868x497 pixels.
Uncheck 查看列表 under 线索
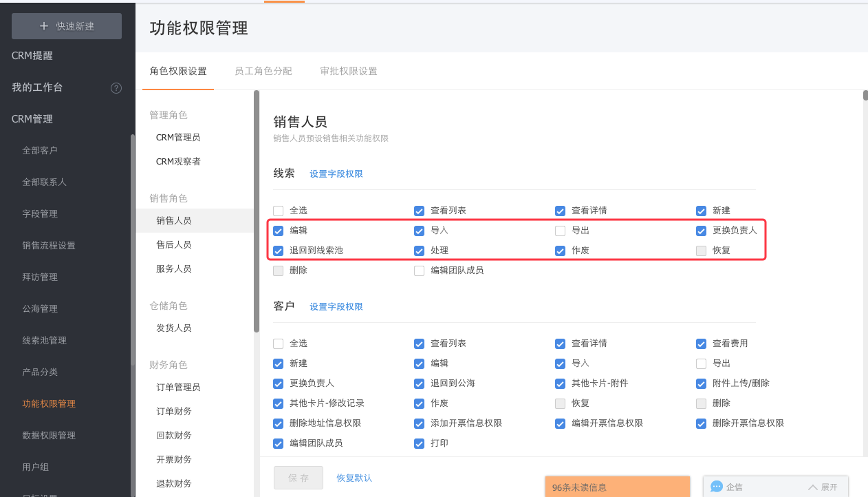pos(420,211)
